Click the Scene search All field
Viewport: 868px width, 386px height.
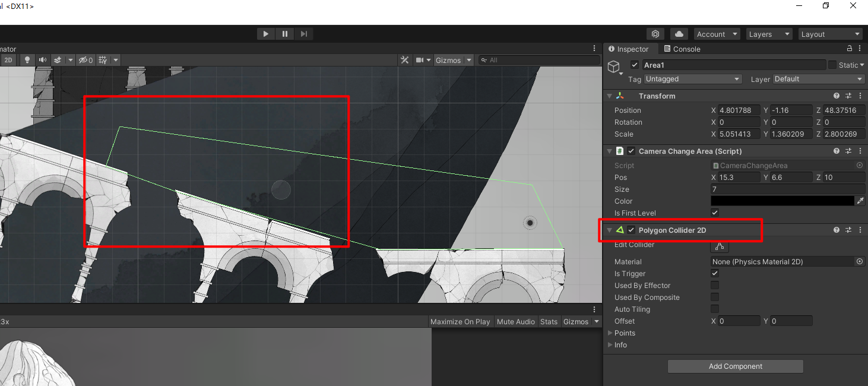pos(539,60)
